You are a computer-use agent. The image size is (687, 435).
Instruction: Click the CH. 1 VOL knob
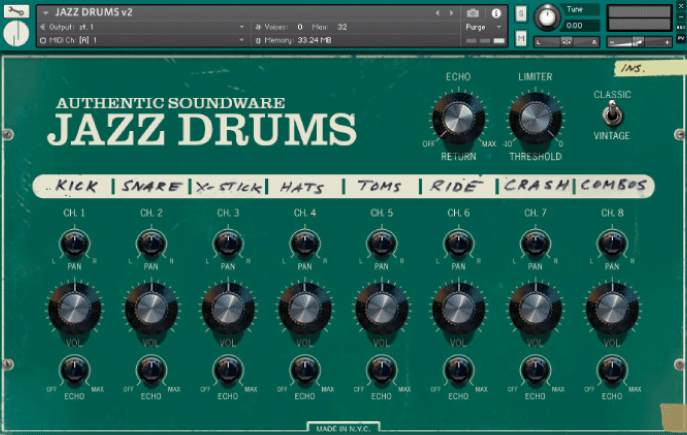pos(75,307)
